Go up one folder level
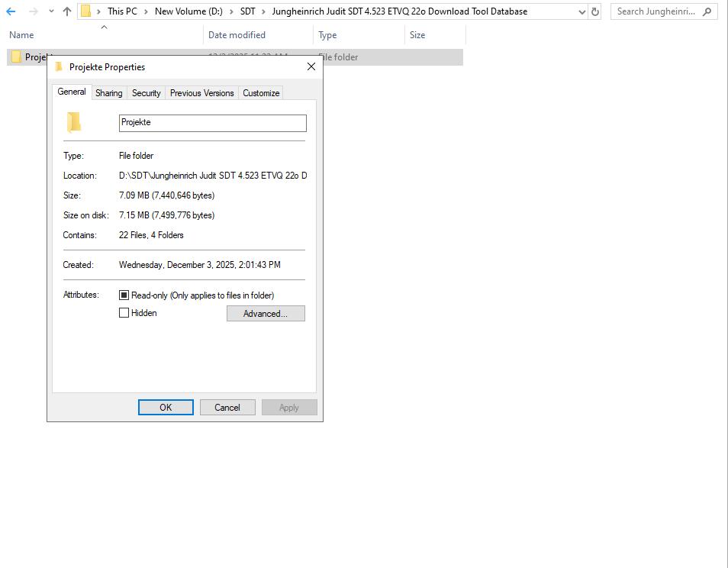Image resolution: width=728 pixels, height=568 pixels. tap(67, 11)
